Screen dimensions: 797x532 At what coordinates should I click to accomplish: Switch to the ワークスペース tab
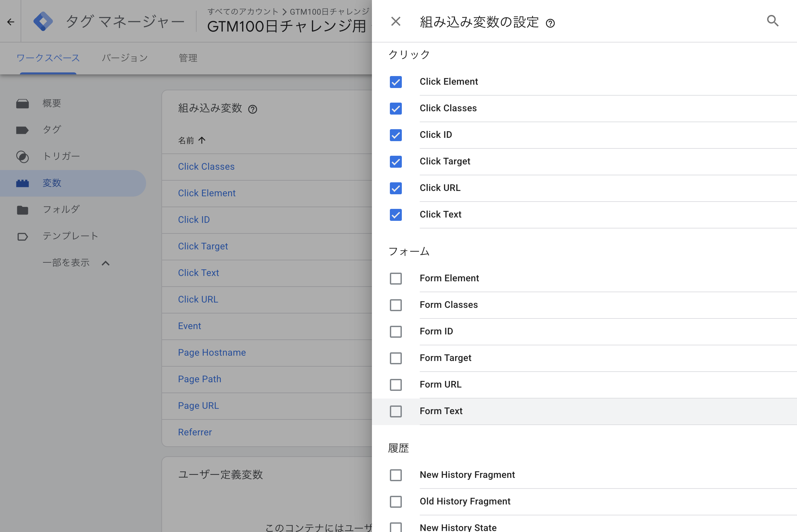[x=48, y=58]
